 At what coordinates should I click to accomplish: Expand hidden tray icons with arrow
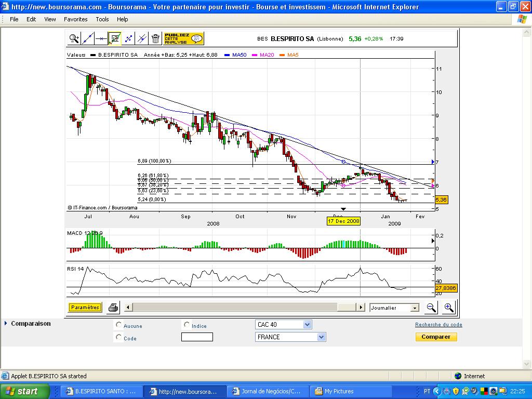[437, 392]
